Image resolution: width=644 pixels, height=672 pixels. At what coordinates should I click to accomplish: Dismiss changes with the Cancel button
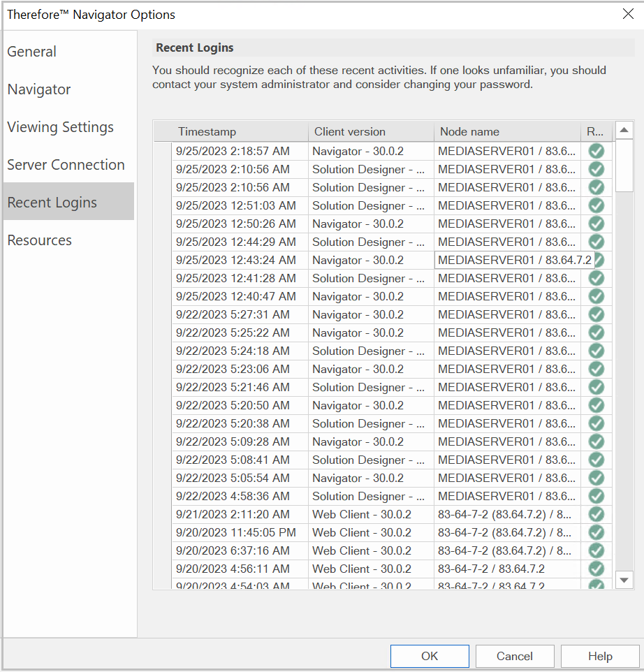[515, 656]
